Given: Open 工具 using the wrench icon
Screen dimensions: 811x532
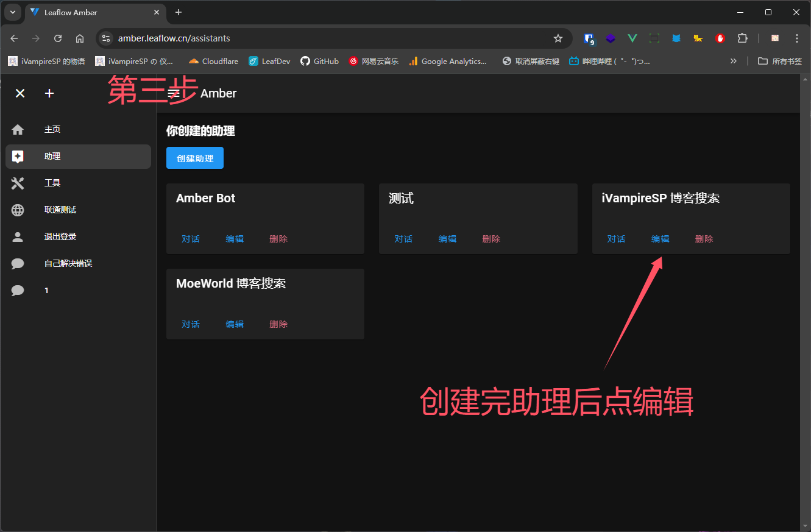Looking at the screenshot, I should [x=17, y=183].
